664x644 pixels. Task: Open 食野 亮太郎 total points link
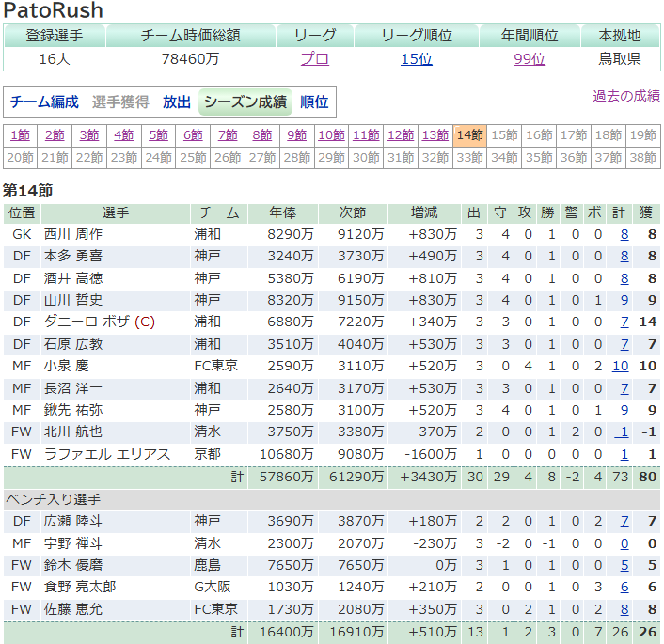tap(624, 588)
